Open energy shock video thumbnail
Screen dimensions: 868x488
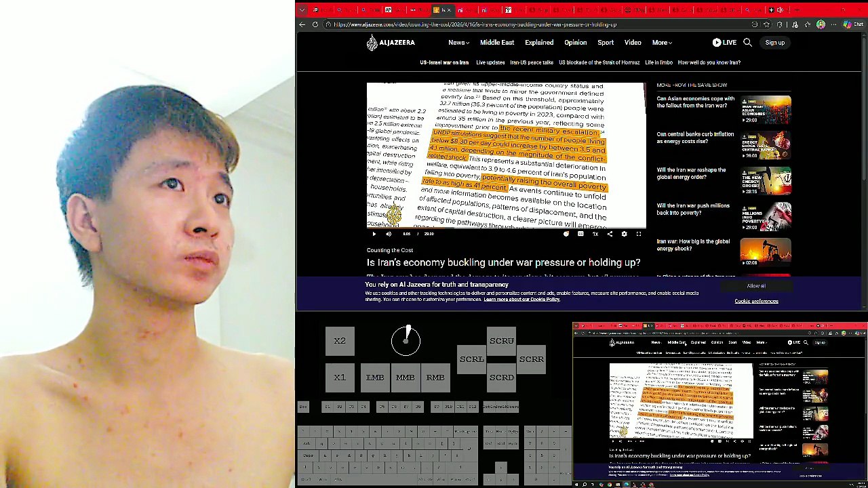pos(766,253)
